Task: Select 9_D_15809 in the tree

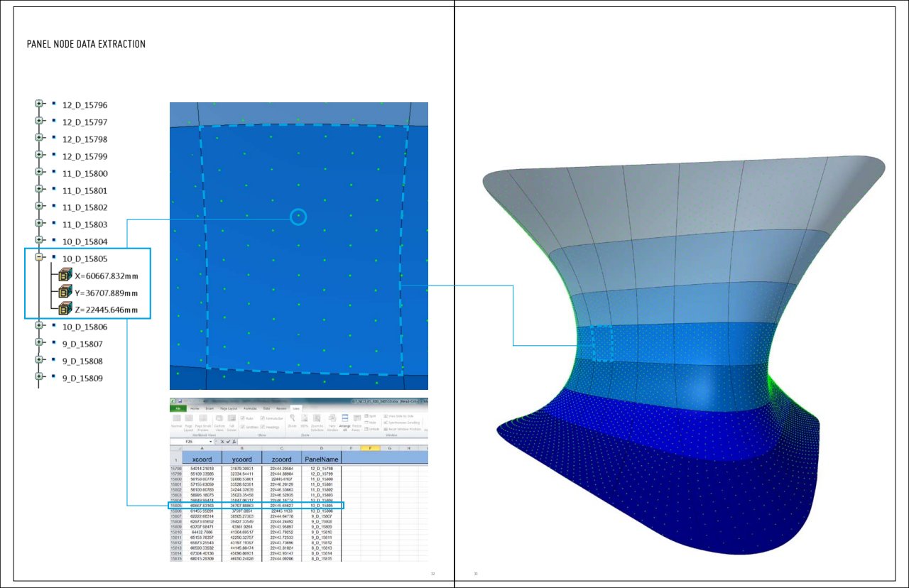Action: click(82, 378)
